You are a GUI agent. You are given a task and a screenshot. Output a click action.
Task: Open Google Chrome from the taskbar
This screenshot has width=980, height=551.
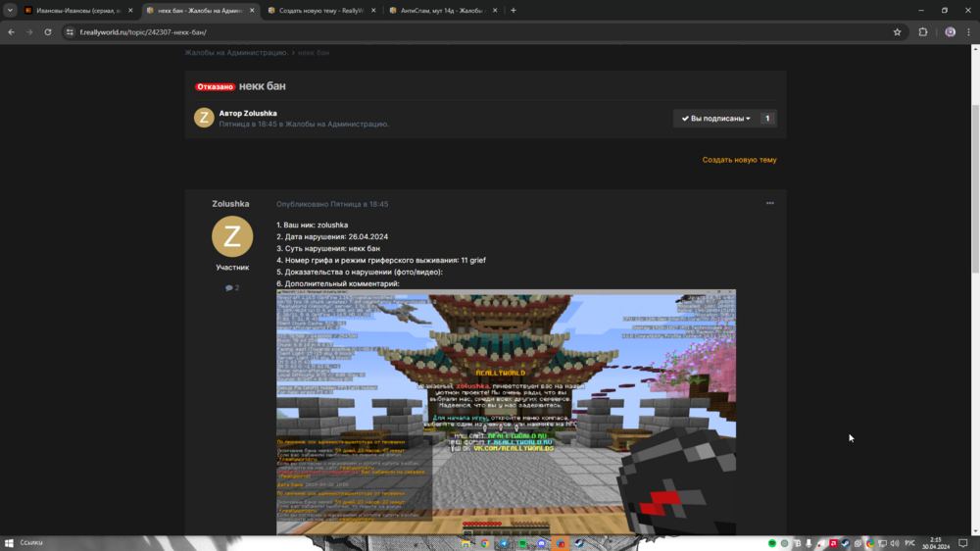484,543
